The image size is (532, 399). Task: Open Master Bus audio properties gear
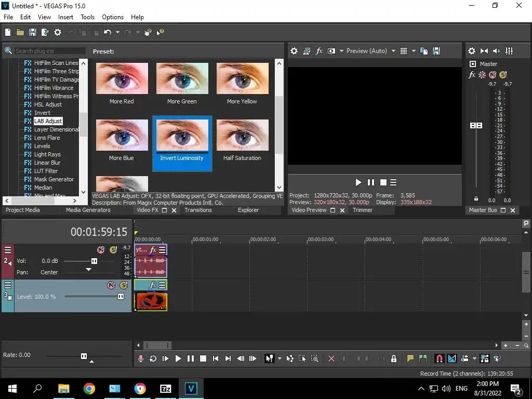click(x=472, y=51)
